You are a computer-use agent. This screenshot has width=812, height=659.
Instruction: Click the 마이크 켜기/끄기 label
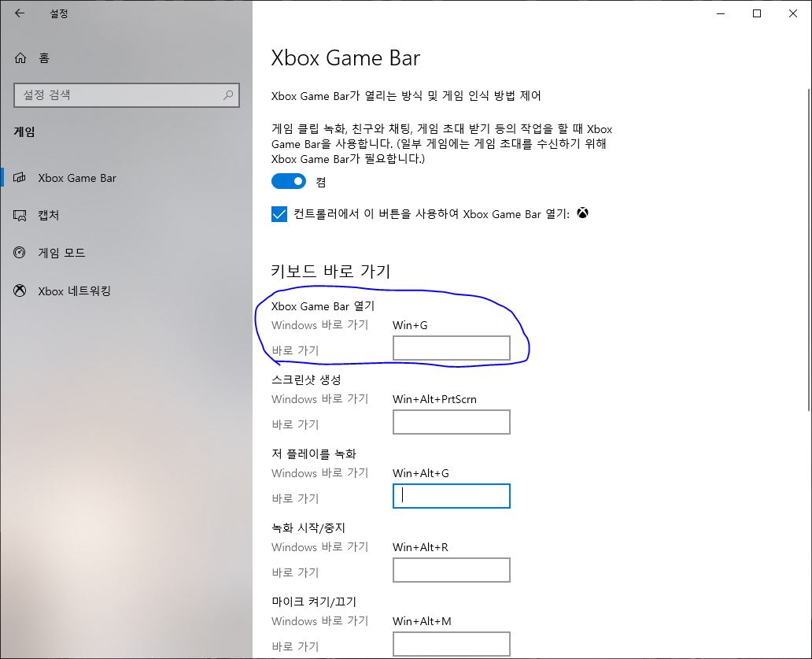314,602
